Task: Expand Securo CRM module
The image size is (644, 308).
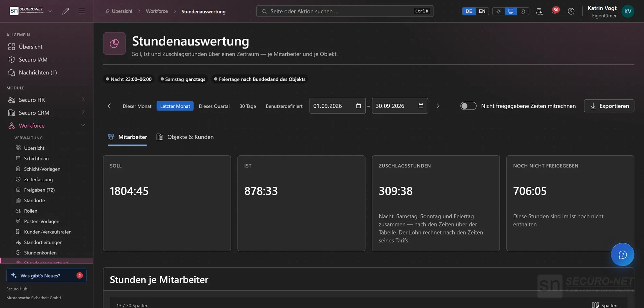Action: pos(46,113)
